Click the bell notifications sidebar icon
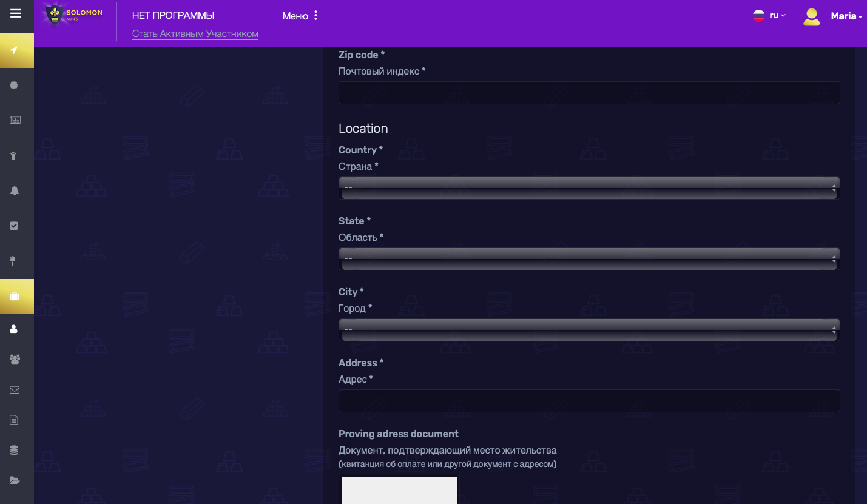This screenshot has height=504, width=867. (x=15, y=190)
